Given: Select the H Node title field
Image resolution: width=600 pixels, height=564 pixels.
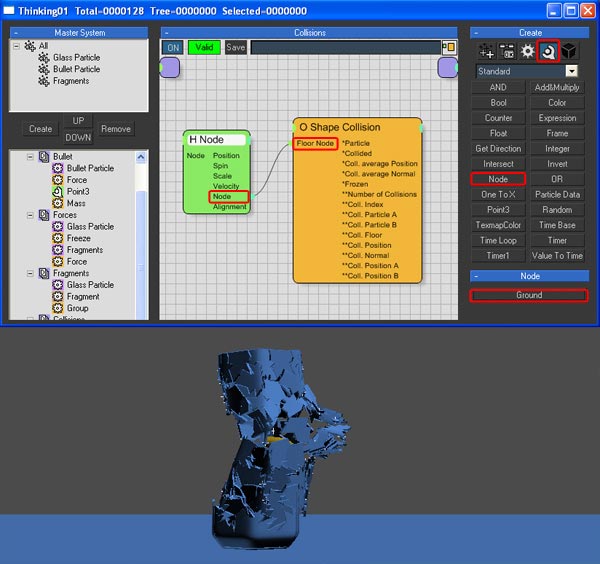Looking at the screenshot, I should pos(217,140).
